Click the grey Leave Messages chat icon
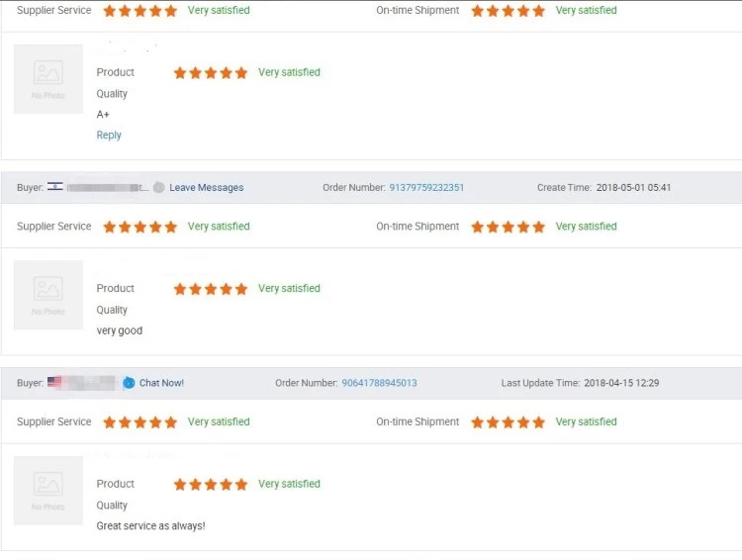Viewport: 742px width, 560px height. point(159,187)
